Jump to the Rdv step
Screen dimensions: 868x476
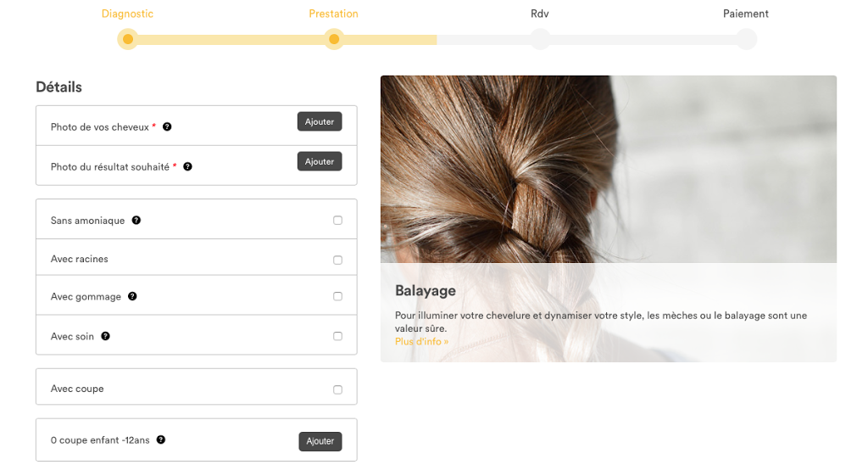(x=539, y=14)
